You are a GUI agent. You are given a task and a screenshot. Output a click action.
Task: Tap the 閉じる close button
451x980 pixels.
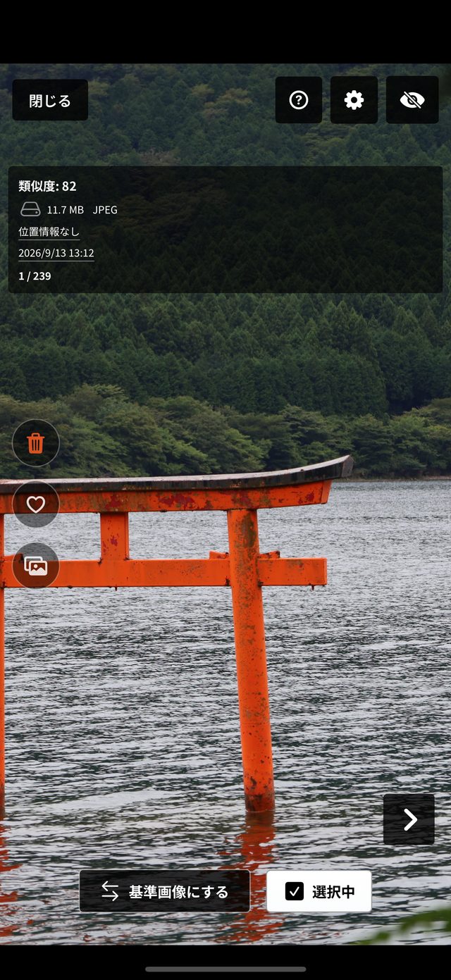50,100
